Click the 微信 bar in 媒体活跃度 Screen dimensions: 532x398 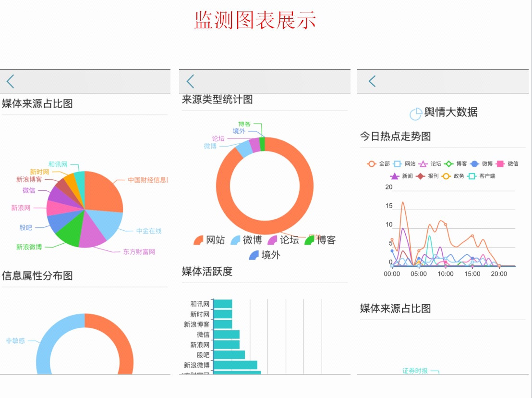[x=227, y=335]
